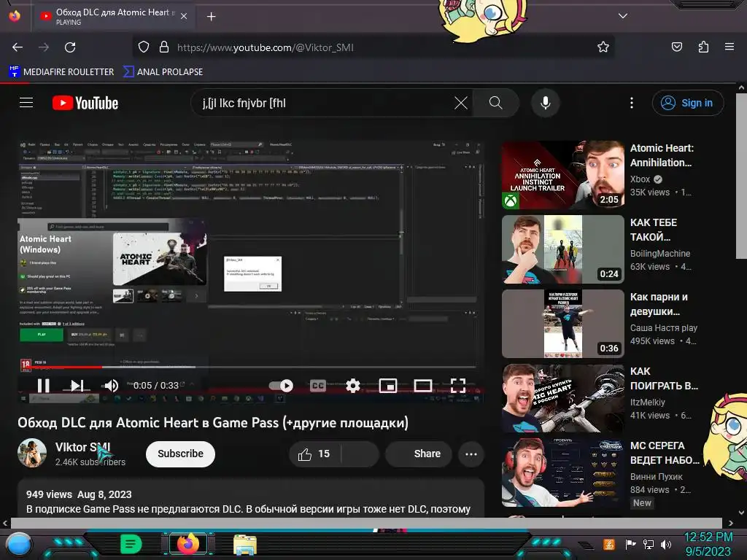Viewport: 747px width, 560px height.
Task: Go back to the previous page
Action: coord(18,47)
